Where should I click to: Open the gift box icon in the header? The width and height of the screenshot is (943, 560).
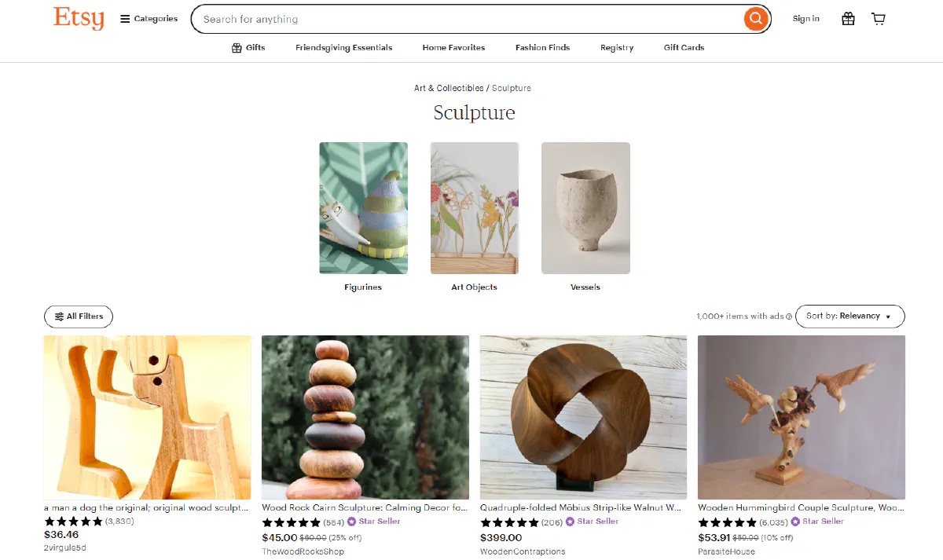click(x=848, y=18)
